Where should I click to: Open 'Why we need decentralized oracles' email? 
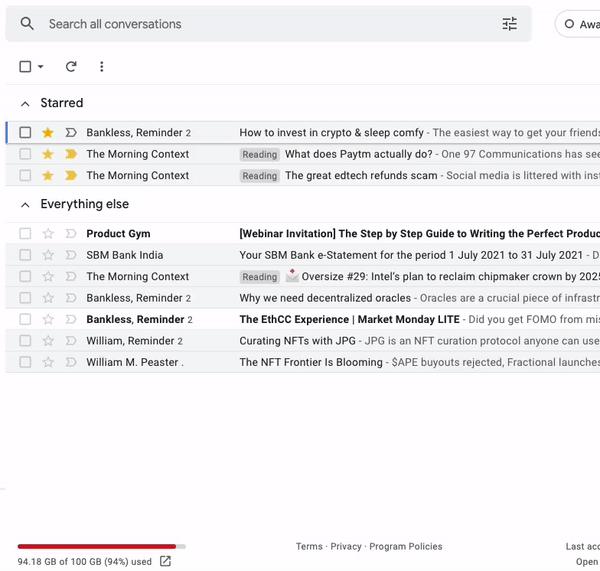tap(325, 298)
